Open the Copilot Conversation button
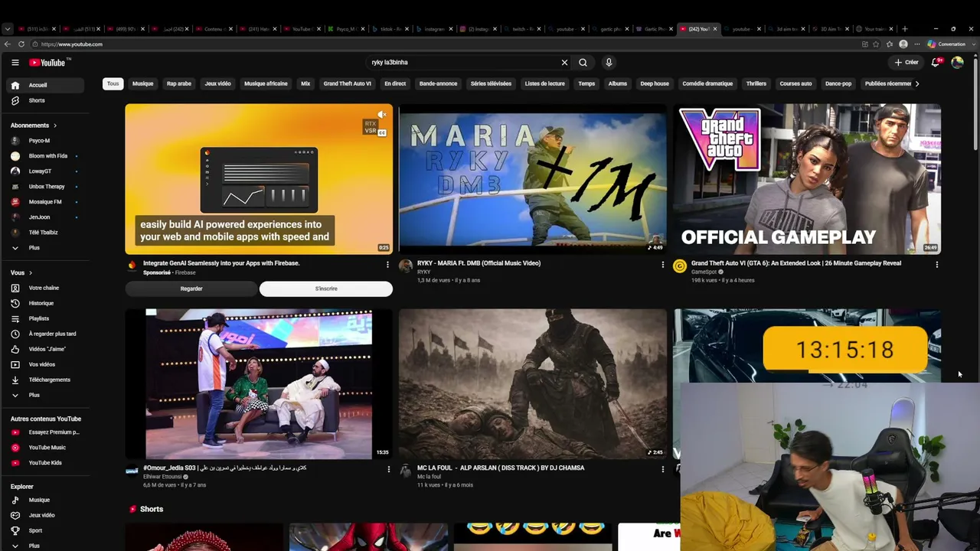980x551 pixels. click(x=947, y=44)
